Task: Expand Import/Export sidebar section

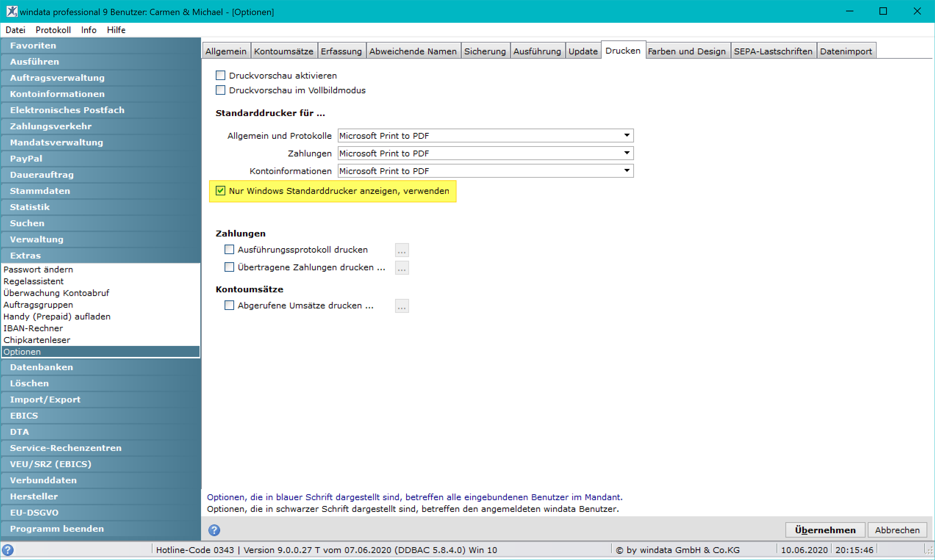Action: 101,400
